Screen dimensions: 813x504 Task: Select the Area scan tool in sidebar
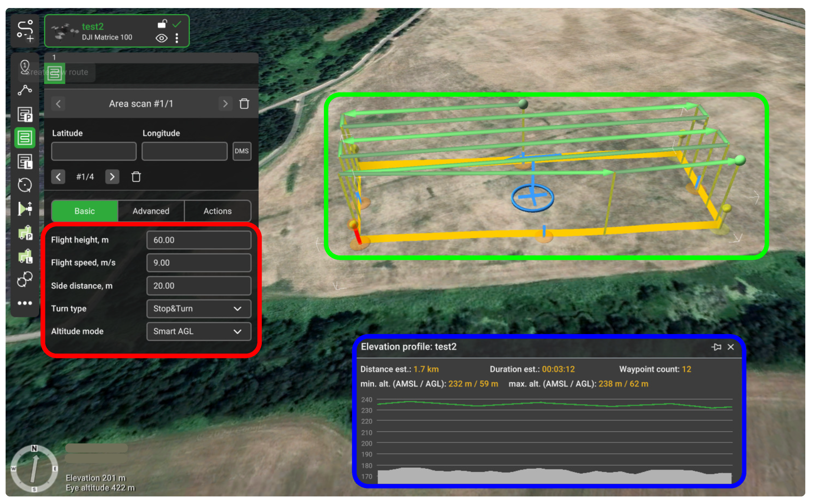[25, 138]
